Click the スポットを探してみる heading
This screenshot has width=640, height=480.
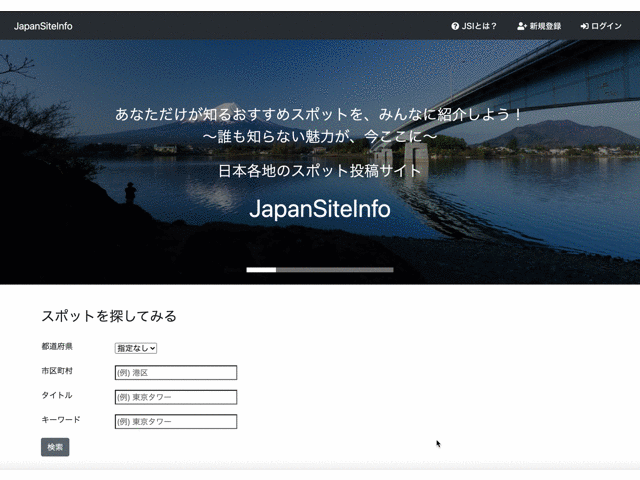coord(109,316)
